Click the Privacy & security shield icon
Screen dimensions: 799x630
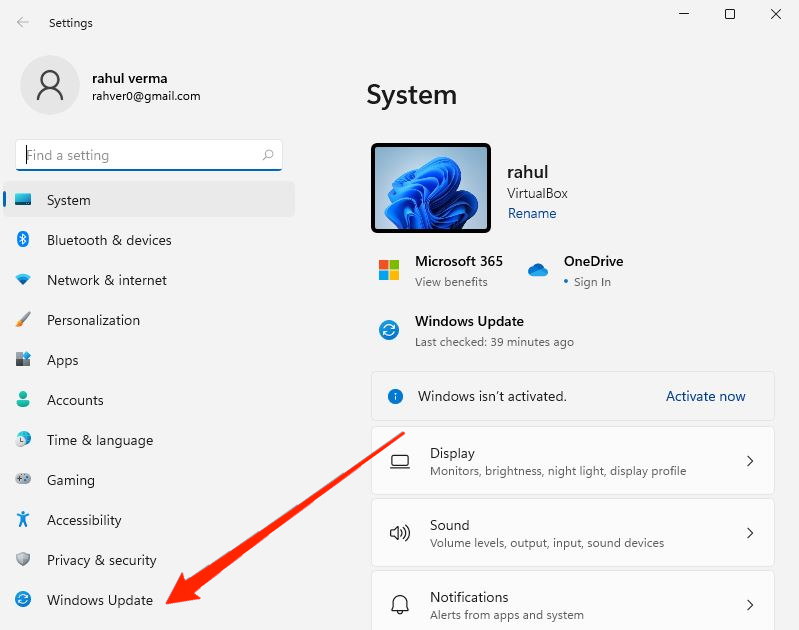coord(23,560)
